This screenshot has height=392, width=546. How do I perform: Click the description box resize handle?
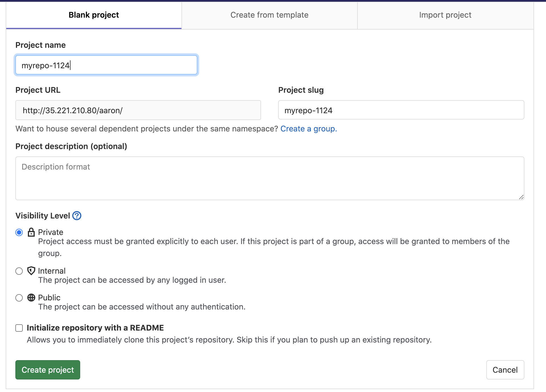click(521, 197)
